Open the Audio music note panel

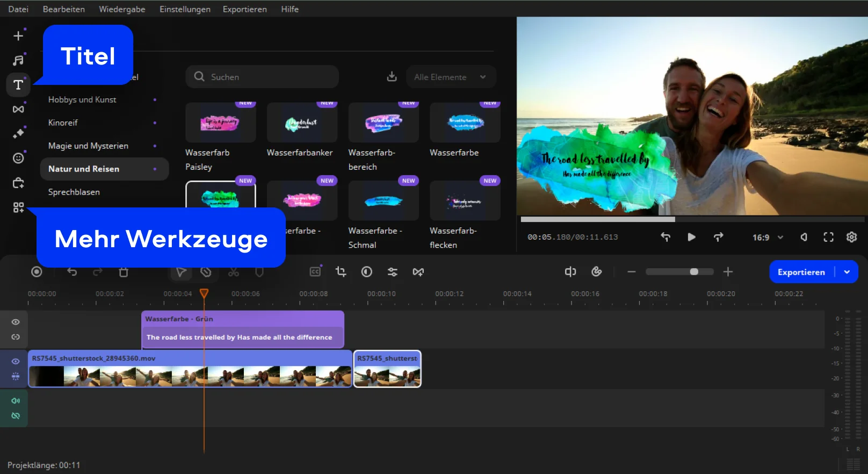18,60
